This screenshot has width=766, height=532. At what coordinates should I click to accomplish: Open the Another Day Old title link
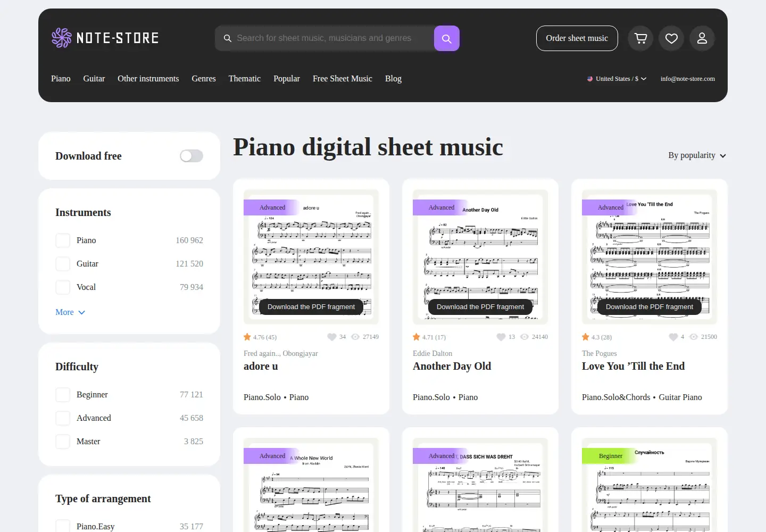click(x=452, y=366)
